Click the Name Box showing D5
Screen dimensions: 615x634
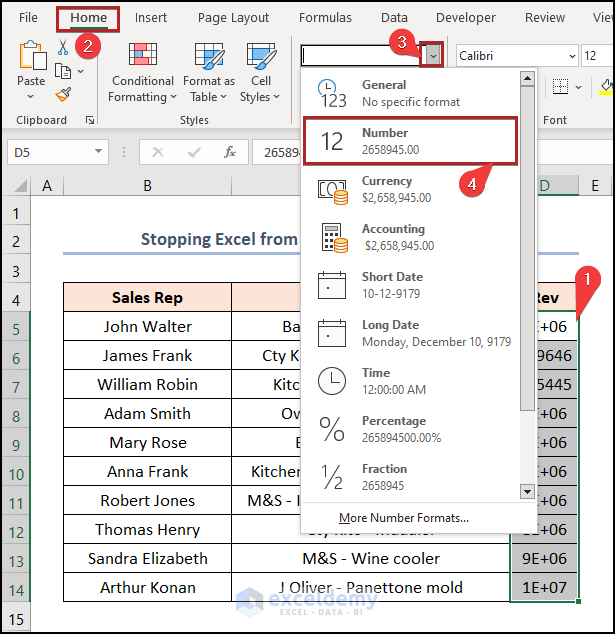point(58,152)
